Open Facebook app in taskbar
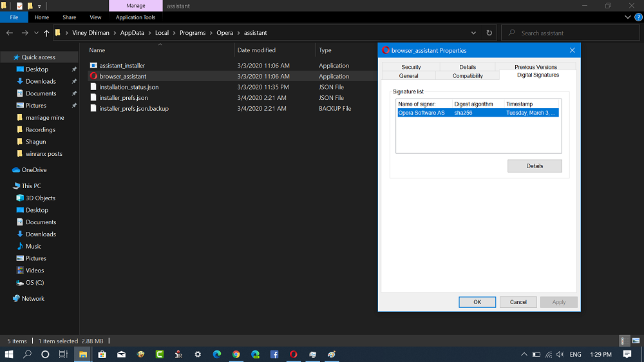644x362 pixels. coord(274,354)
